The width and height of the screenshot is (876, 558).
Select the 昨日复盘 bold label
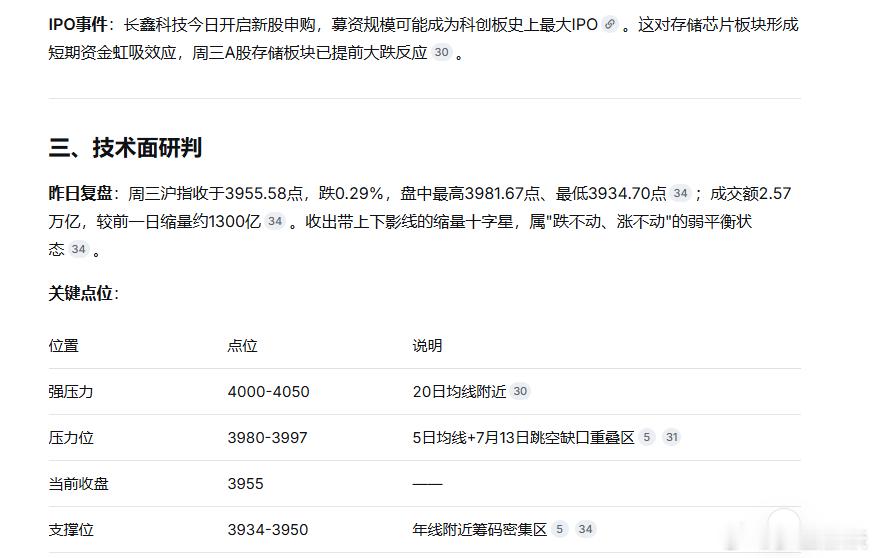point(80,193)
